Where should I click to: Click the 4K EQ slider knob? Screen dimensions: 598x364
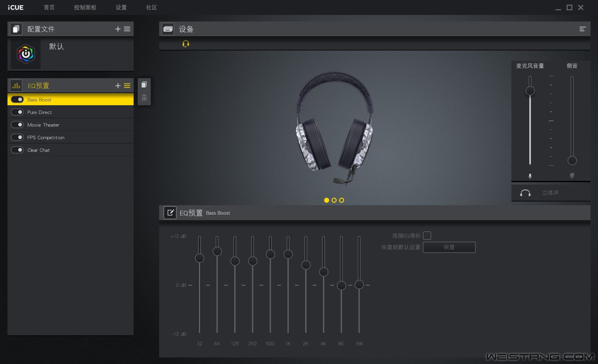324,272
